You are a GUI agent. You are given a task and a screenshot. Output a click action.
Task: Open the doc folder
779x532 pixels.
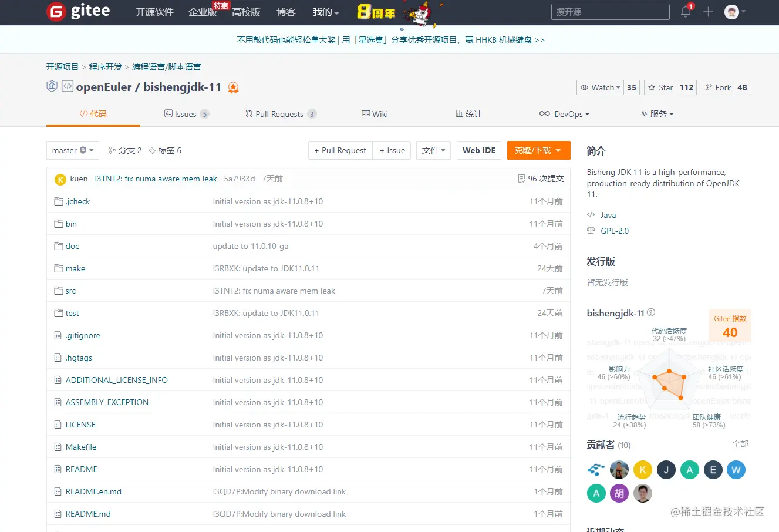tap(72, 246)
